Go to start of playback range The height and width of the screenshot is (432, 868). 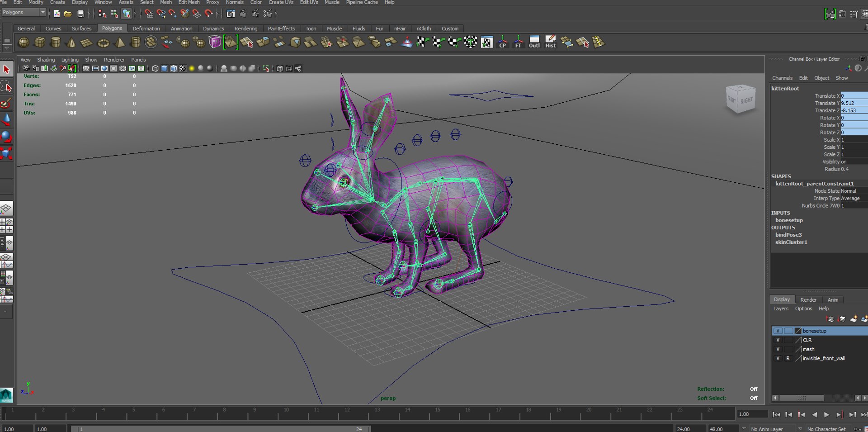776,414
